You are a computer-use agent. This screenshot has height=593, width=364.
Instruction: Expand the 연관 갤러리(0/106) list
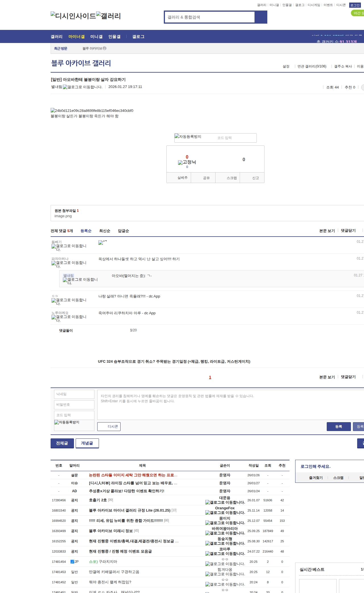[312, 66]
